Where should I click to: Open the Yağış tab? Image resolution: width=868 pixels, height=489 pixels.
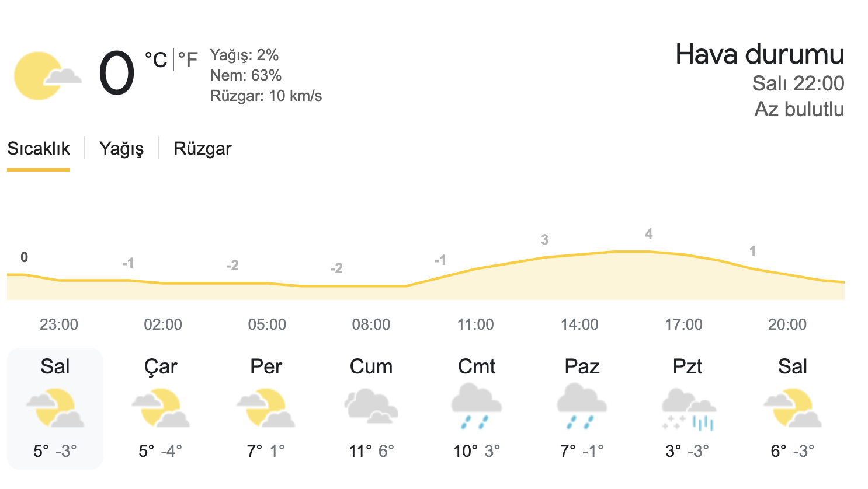pyautogui.click(x=121, y=149)
